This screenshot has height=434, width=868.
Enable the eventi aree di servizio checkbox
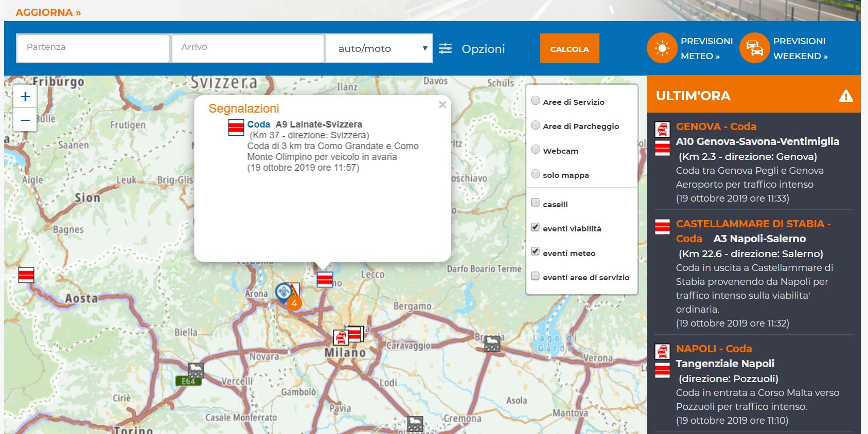point(535,276)
